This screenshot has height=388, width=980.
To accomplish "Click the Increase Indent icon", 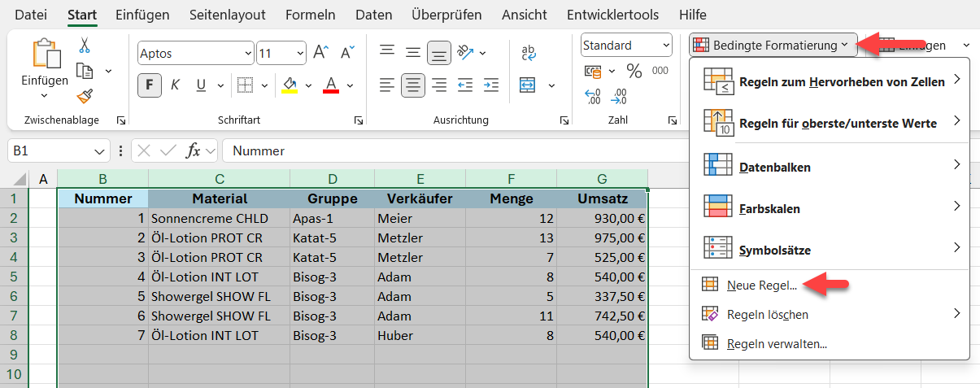I will [491, 85].
